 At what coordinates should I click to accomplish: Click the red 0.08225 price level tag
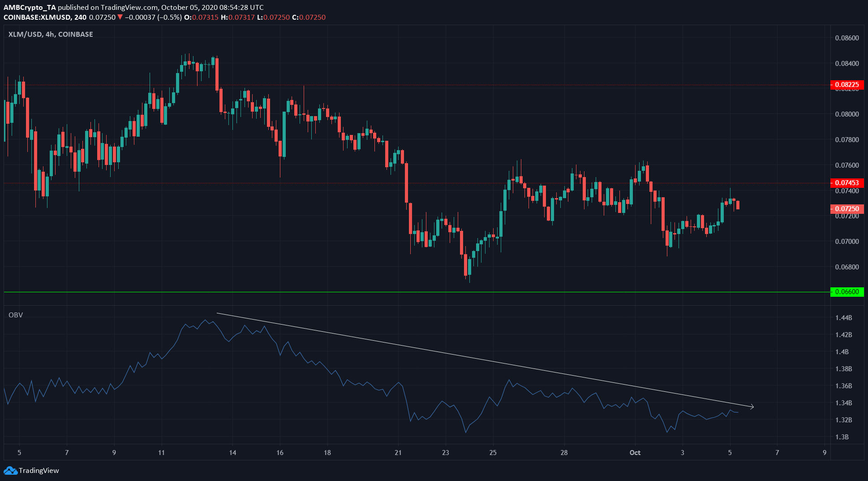(847, 85)
